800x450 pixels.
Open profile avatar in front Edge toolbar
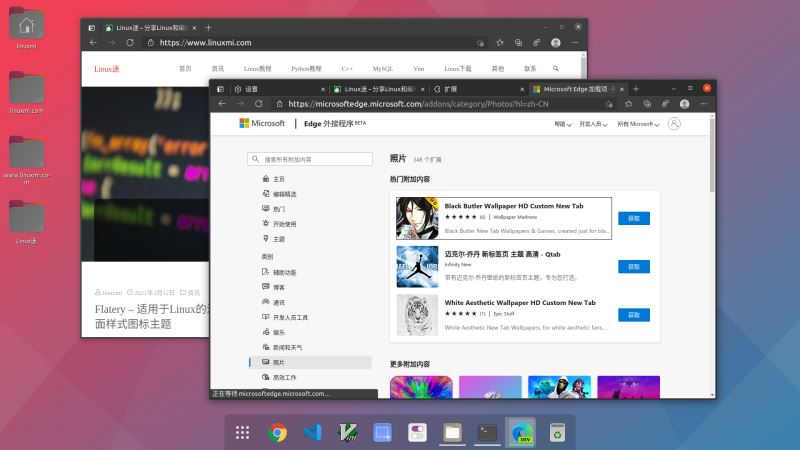(x=685, y=104)
